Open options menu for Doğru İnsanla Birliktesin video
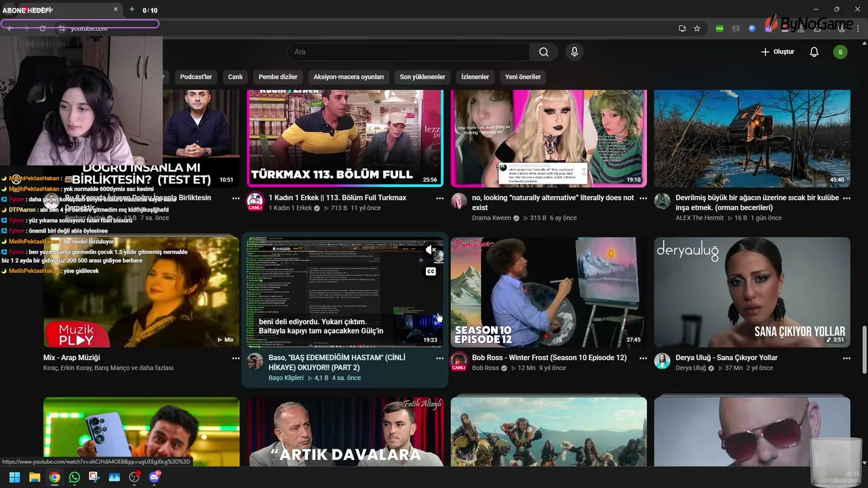 point(236,199)
